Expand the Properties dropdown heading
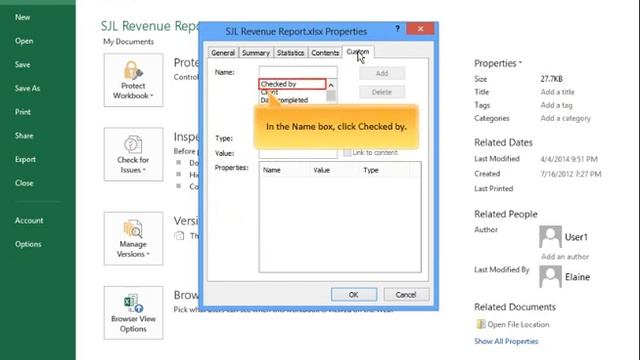This screenshot has width=640, height=360. click(498, 63)
